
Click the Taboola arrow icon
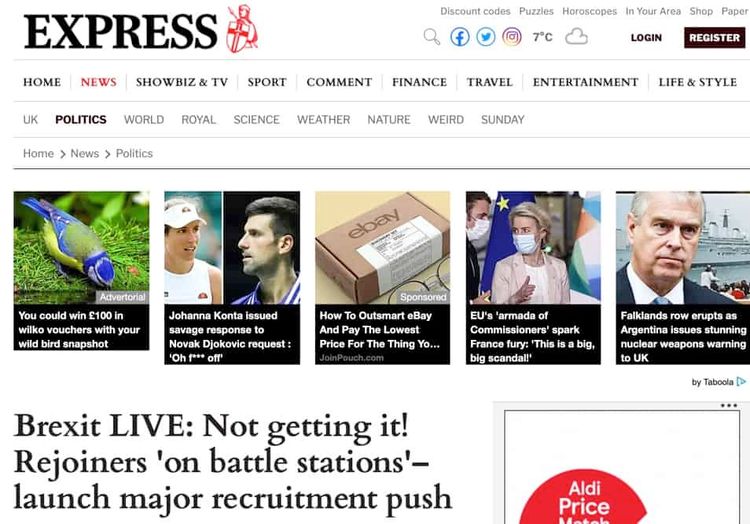pos(741,382)
